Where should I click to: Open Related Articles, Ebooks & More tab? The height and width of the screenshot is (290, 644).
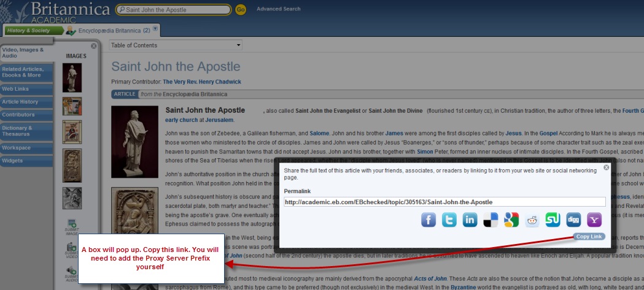[26, 72]
